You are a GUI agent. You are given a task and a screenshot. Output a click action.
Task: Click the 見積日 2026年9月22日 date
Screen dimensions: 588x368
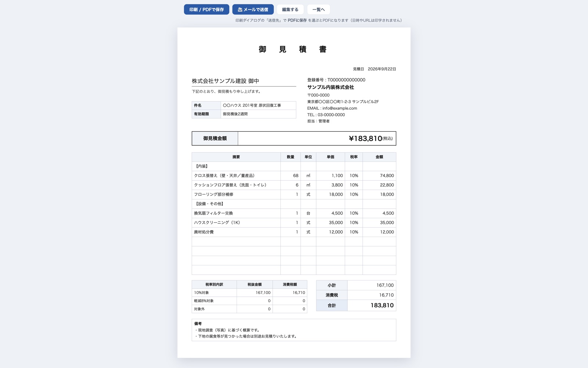[x=374, y=69]
